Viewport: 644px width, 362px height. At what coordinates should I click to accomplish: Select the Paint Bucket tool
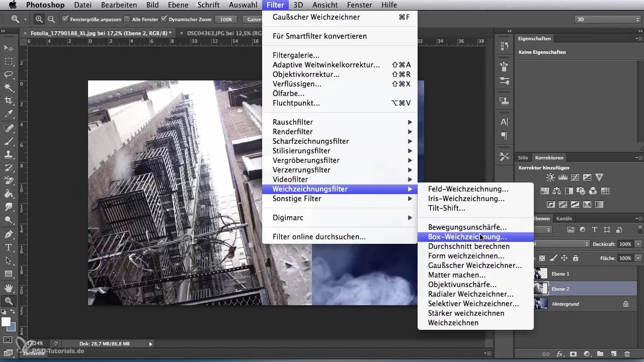(9, 194)
